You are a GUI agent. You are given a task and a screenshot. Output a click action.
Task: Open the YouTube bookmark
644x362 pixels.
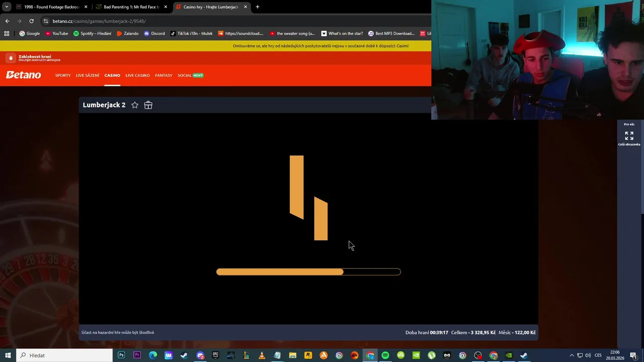(57, 34)
